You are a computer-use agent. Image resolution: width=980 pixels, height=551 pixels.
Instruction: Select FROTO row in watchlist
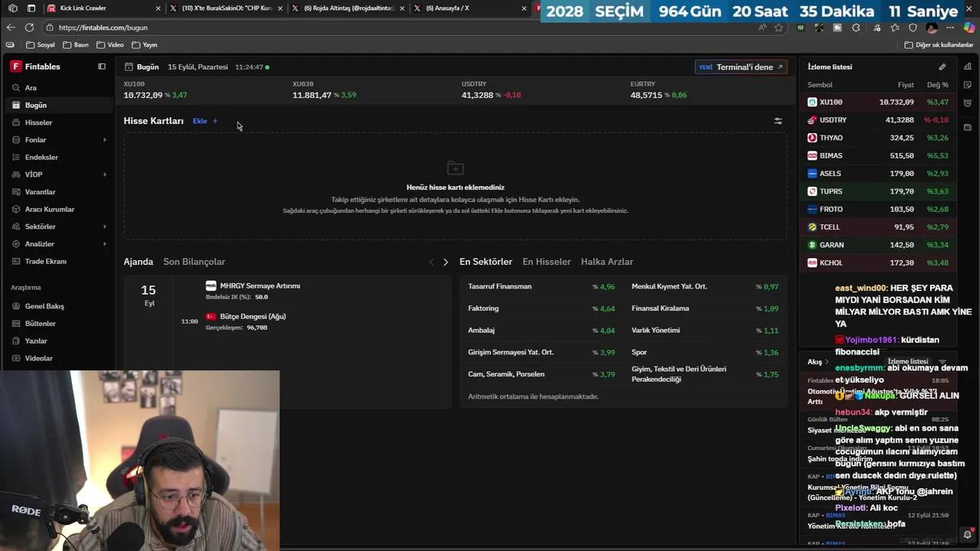pyautogui.click(x=878, y=209)
